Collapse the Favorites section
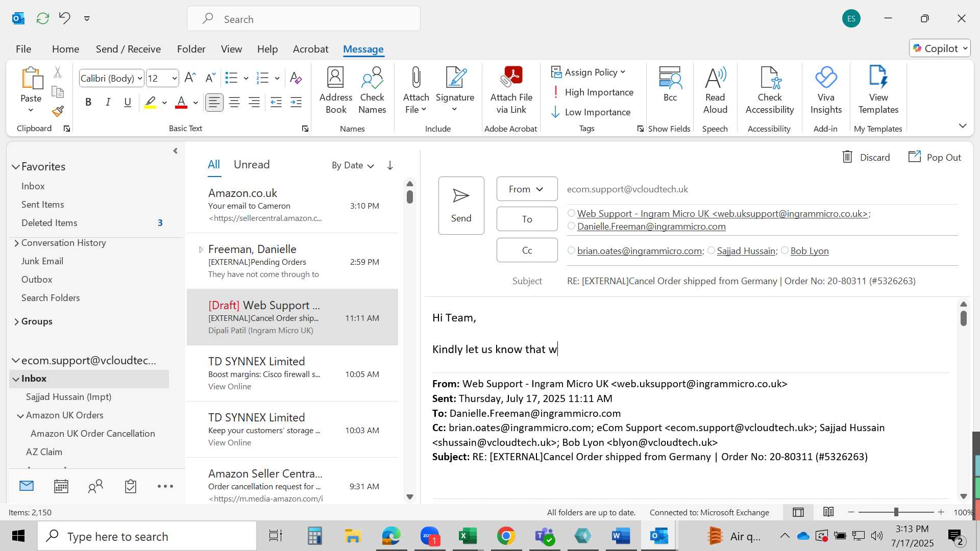This screenshot has width=980, height=551. [16, 167]
